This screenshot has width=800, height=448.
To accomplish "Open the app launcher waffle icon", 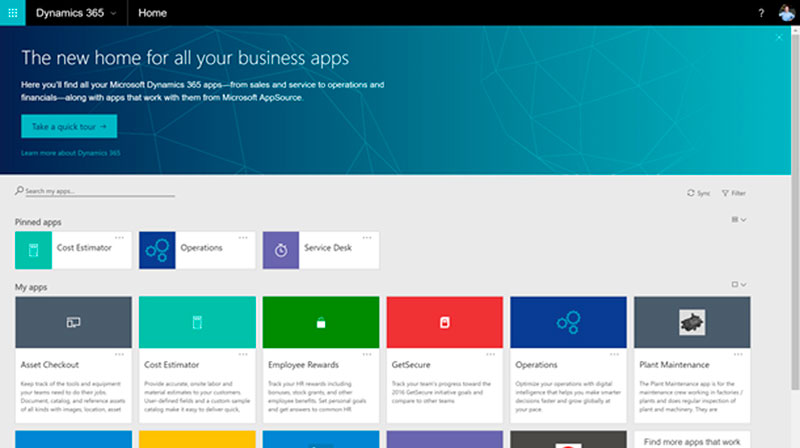I will [x=13, y=13].
